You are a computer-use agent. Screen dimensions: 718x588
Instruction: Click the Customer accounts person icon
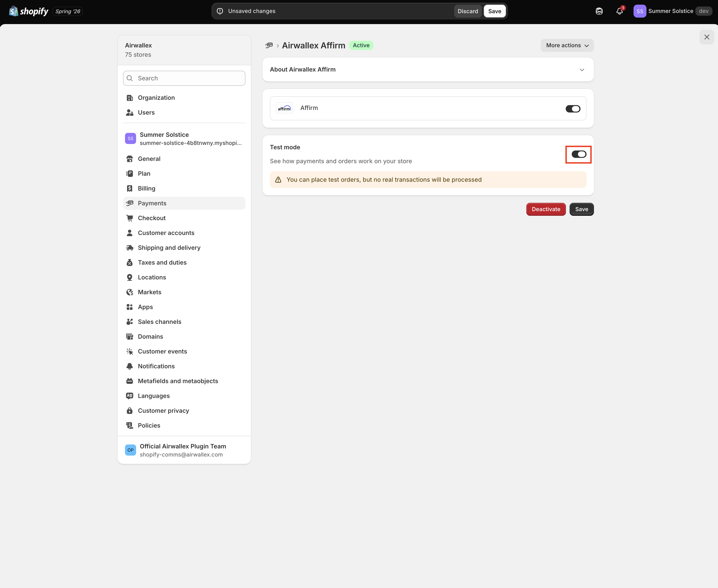coord(130,233)
